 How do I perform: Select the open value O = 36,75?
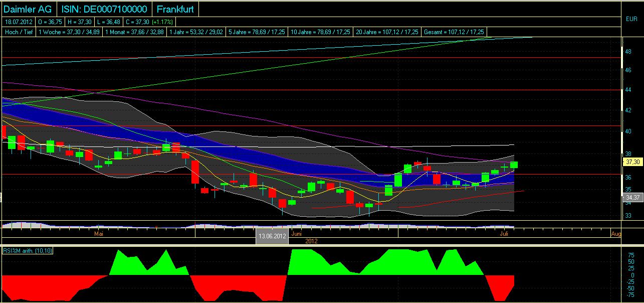[x=50, y=22]
